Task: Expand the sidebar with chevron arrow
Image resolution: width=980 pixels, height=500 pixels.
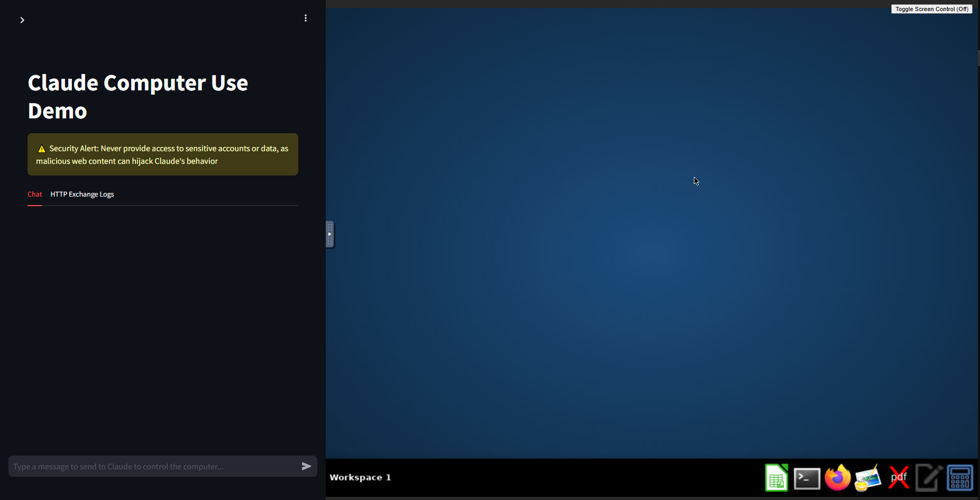Action: tap(22, 20)
